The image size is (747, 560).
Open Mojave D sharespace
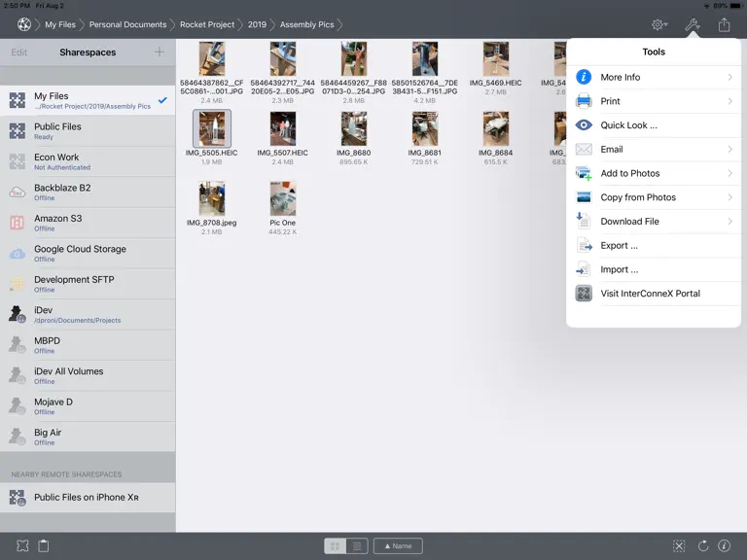[x=88, y=406]
